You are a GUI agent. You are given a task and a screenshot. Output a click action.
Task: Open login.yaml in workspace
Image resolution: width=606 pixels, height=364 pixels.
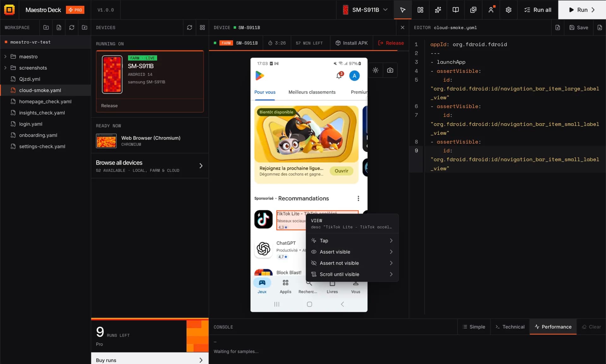[46, 124]
